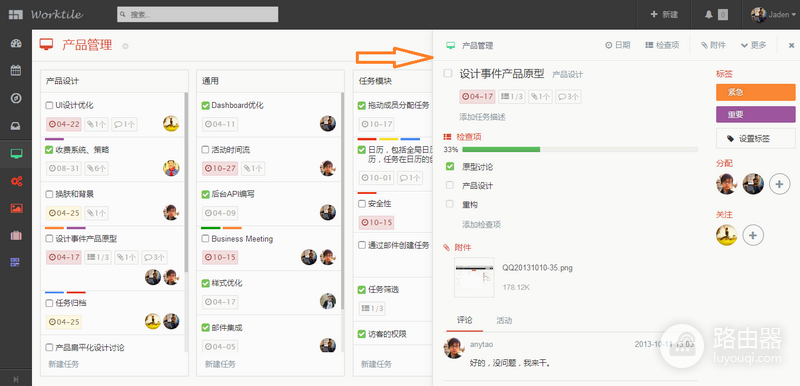The height and width of the screenshot is (386, 800).
Task: Click the 04-17 due date badge in detail panel
Action: pos(477,96)
